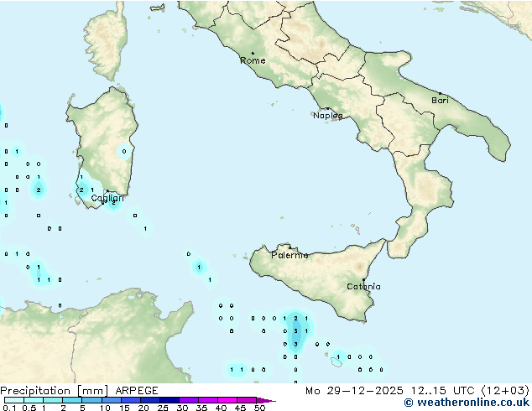Click the Rome city label
The height and width of the screenshot is (411, 532).
coord(253,60)
